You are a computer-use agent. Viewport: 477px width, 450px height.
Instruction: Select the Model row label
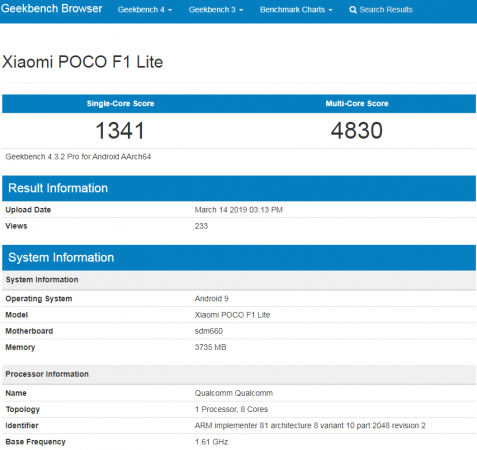point(17,315)
